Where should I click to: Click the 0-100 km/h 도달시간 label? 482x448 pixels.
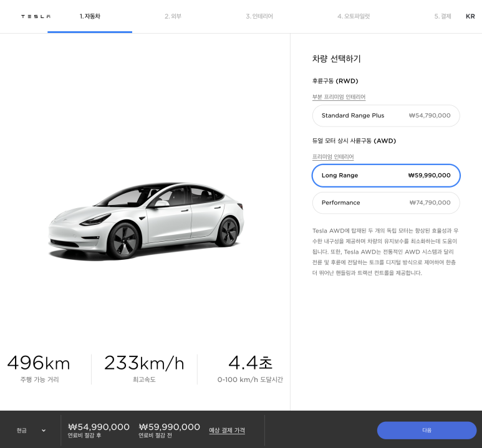[250, 380]
